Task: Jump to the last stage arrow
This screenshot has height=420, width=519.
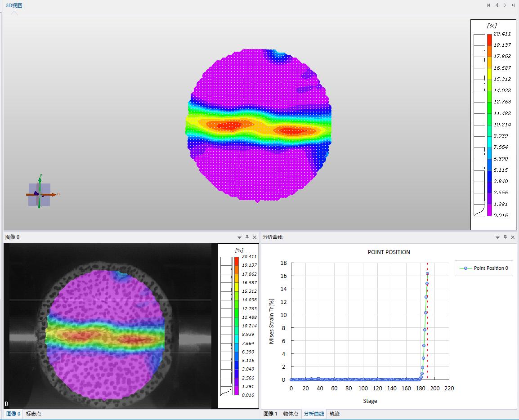Action: pos(513,5)
